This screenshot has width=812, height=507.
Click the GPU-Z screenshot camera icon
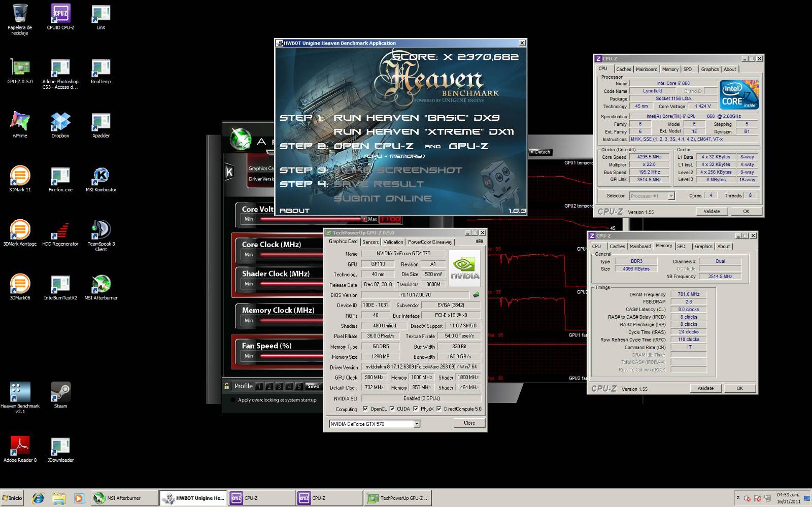coord(479,242)
